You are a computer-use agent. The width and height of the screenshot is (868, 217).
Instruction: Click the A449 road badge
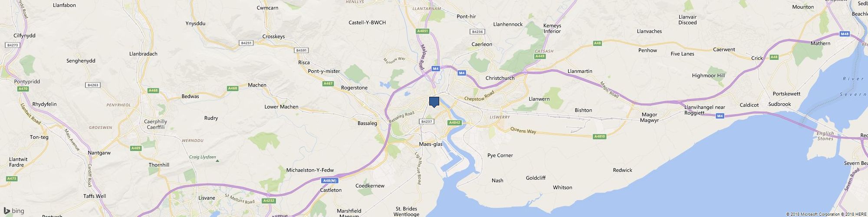point(540,56)
